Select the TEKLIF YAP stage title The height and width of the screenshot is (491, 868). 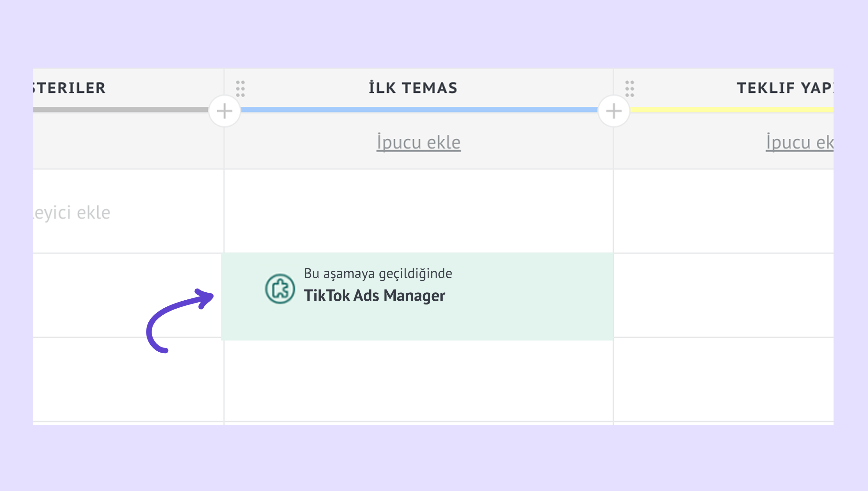(x=784, y=88)
